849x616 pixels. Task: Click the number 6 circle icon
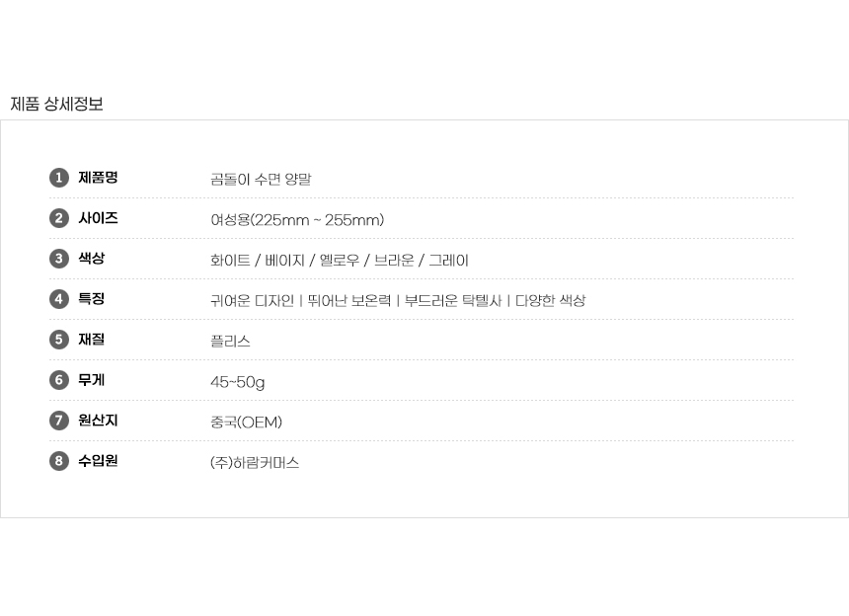59,380
